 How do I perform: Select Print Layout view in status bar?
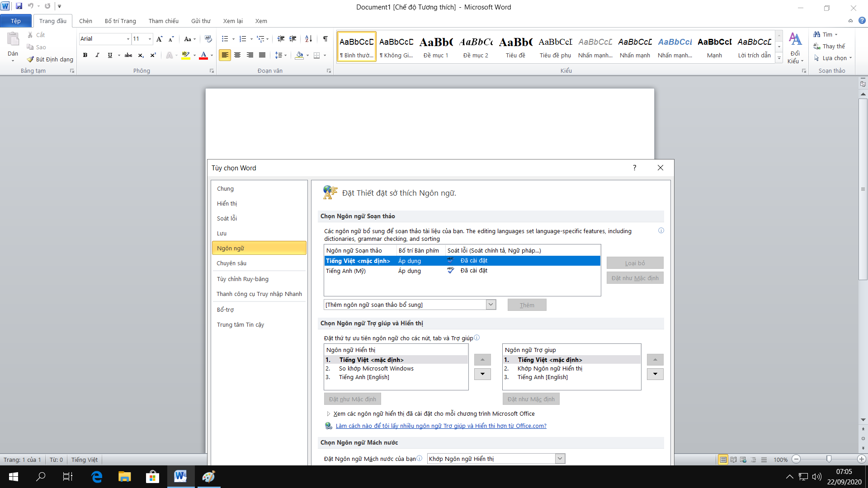(723, 460)
